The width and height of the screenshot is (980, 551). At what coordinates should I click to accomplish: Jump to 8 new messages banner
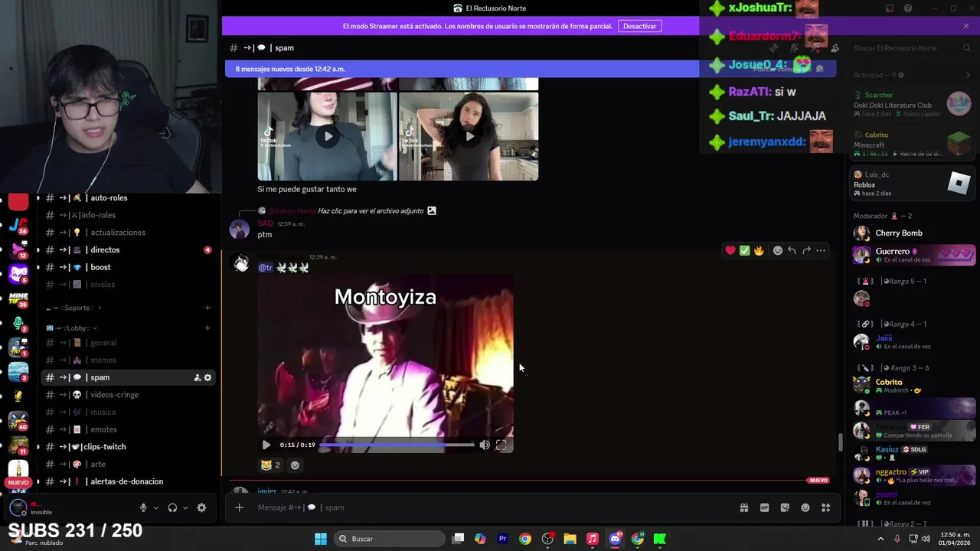coord(462,69)
